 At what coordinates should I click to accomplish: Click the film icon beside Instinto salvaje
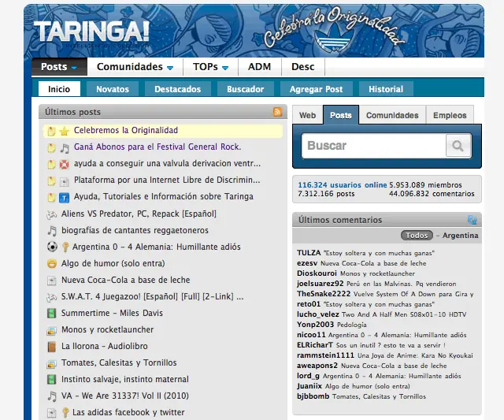[52, 380]
